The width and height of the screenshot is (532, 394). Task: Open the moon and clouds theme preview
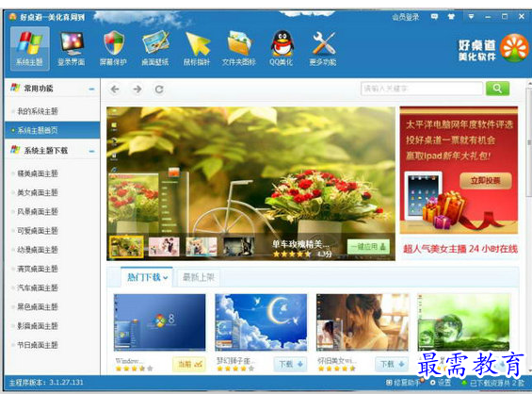point(261,322)
